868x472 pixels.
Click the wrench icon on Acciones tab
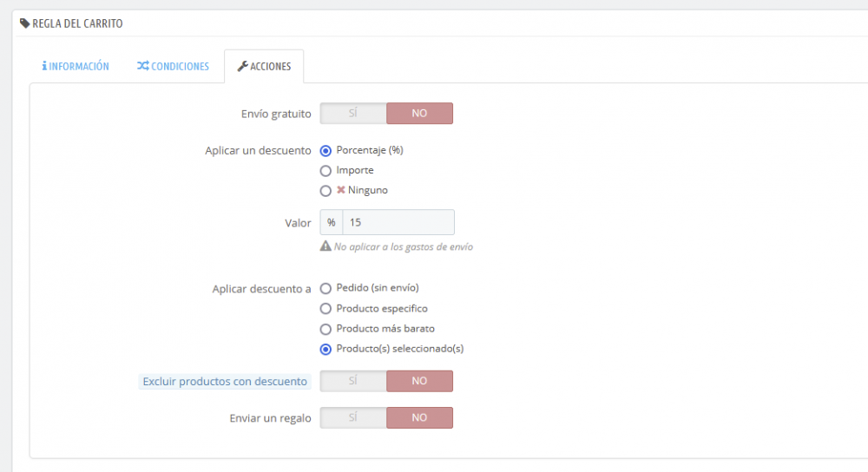[x=242, y=66]
